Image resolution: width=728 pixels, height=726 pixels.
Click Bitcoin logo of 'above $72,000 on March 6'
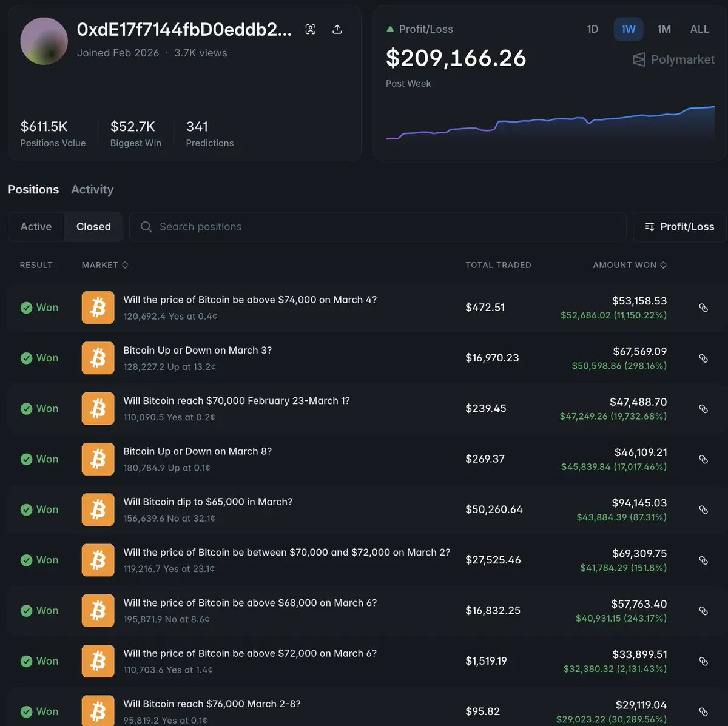pos(98,661)
